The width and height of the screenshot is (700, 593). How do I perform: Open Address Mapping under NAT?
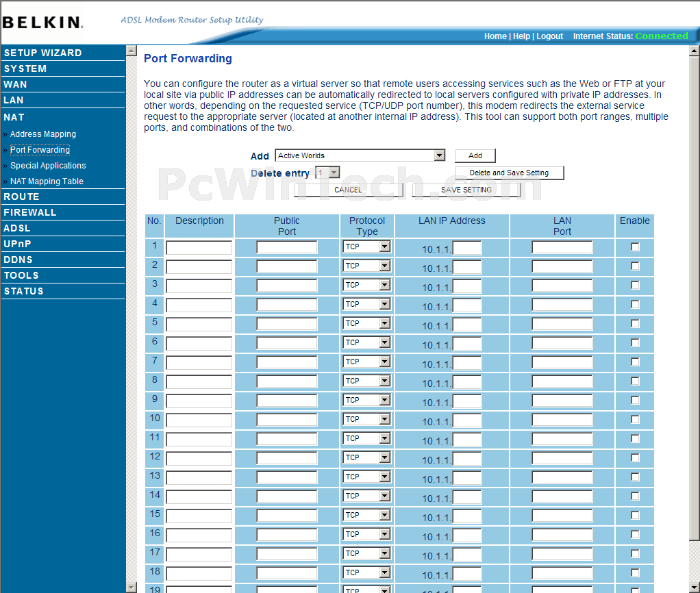[43, 134]
